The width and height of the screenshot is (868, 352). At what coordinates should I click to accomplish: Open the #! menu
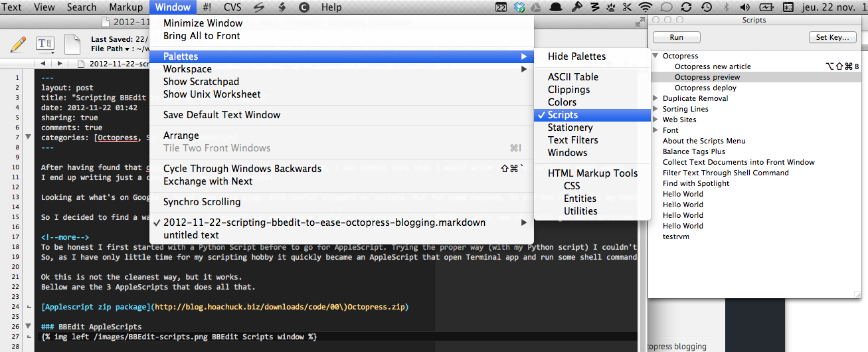tap(207, 7)
